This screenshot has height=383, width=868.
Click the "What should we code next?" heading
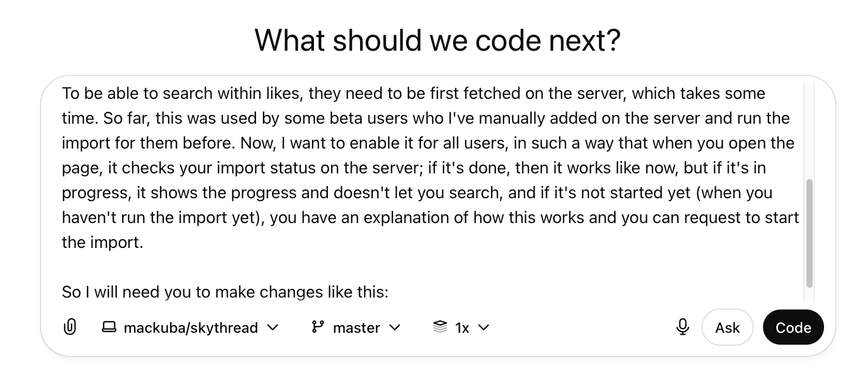[x=437, y=40]
